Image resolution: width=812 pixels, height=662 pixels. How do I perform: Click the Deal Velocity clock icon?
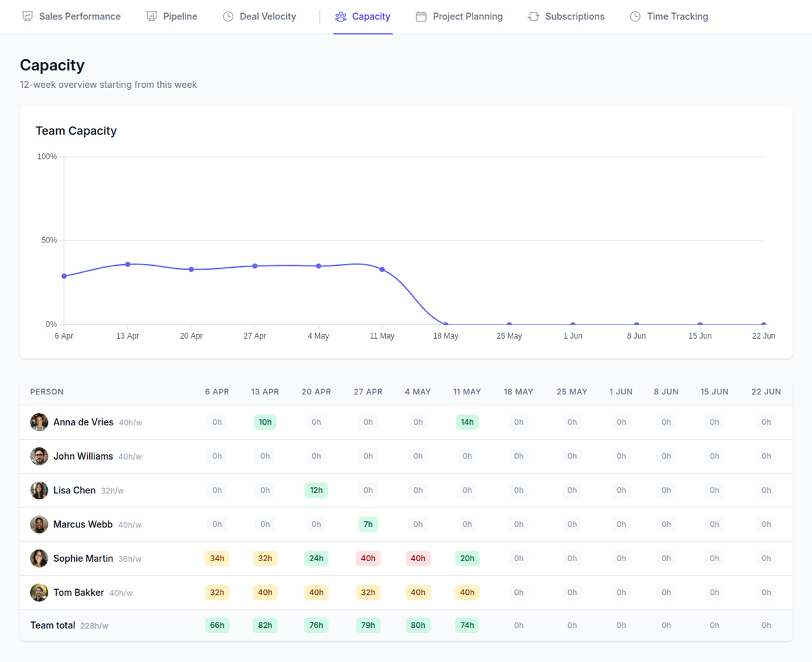click(x=228, y=17)
